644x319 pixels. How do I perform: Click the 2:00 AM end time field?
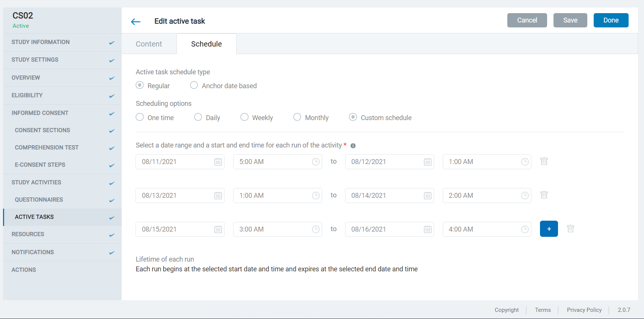487,196
